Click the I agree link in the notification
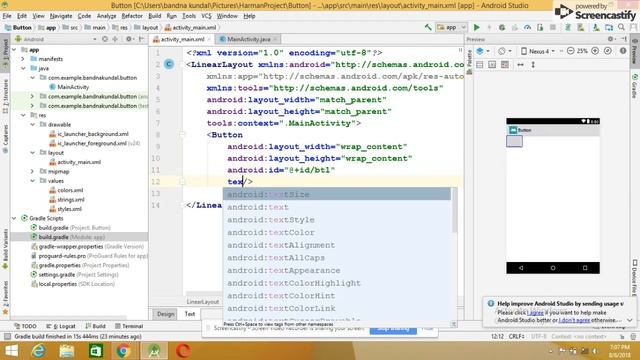 tap(536, 313)
